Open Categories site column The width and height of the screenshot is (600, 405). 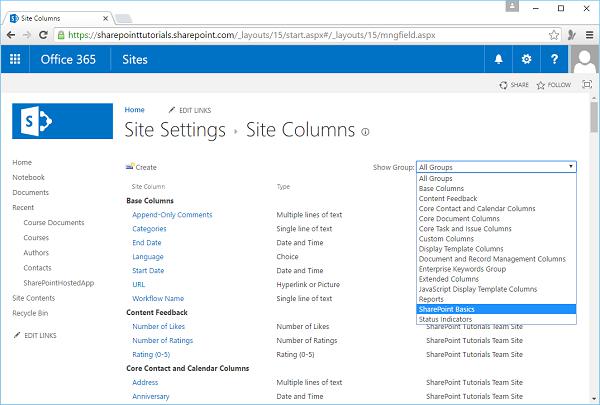point(149,229)
